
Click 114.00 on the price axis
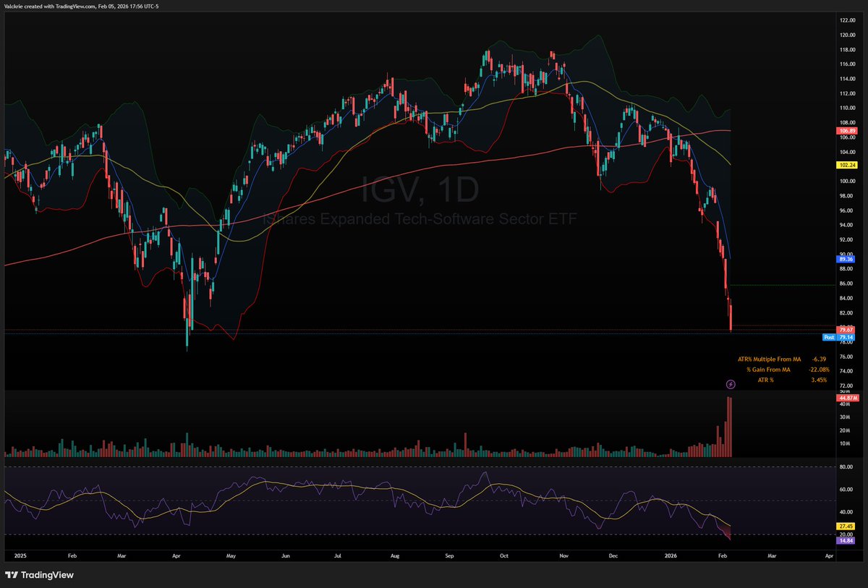click(847, 79)
